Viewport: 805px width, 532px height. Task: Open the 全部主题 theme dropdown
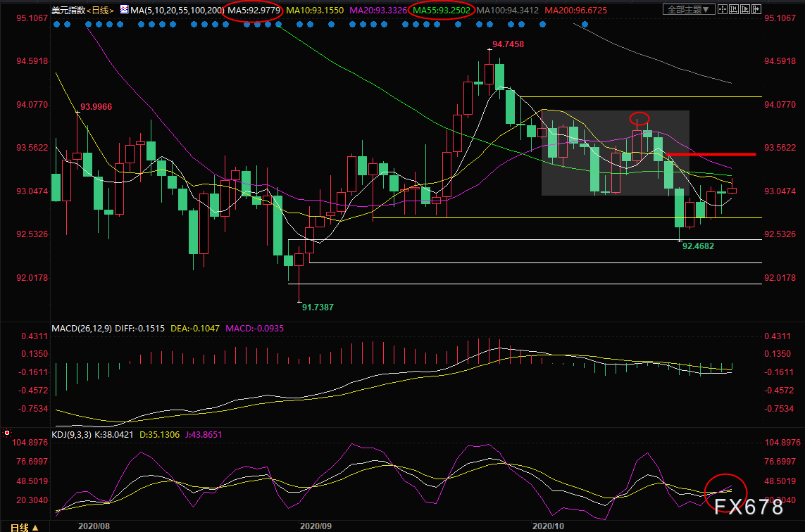tap(689, 9)
